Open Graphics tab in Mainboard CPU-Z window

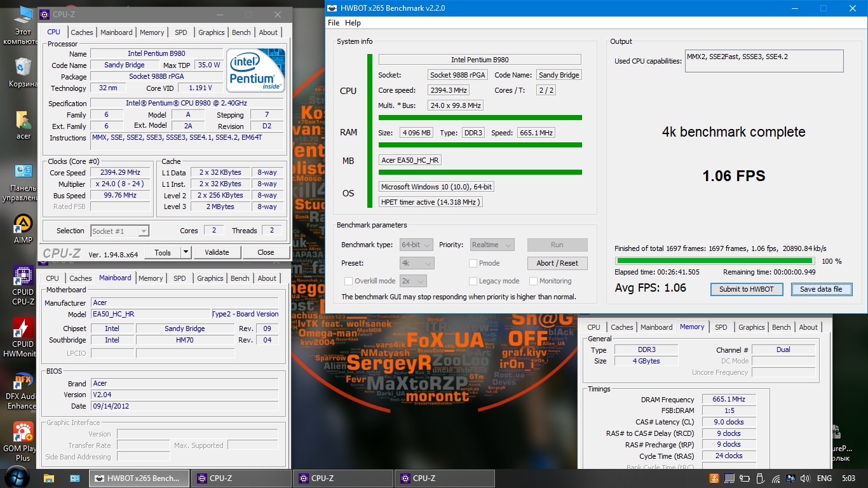pos(210,278)
